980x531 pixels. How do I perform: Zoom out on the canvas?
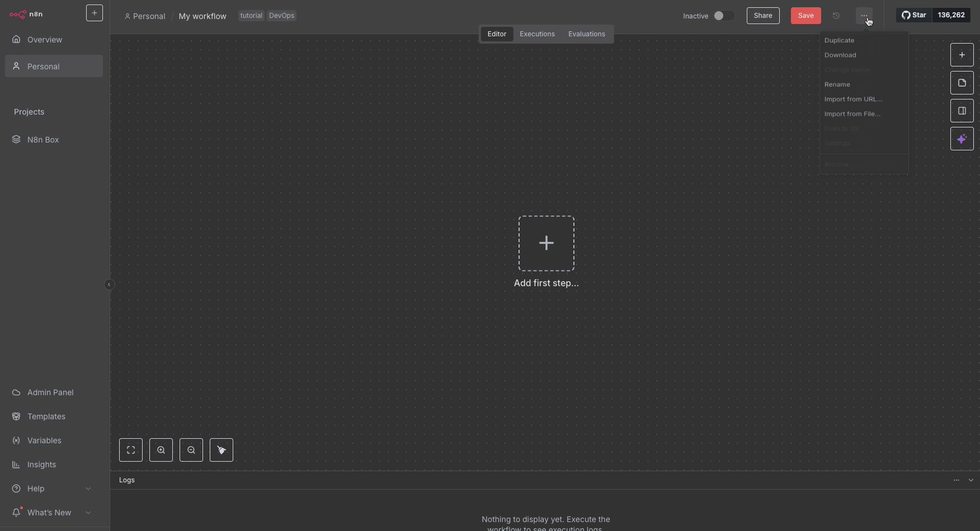point(191,450)
